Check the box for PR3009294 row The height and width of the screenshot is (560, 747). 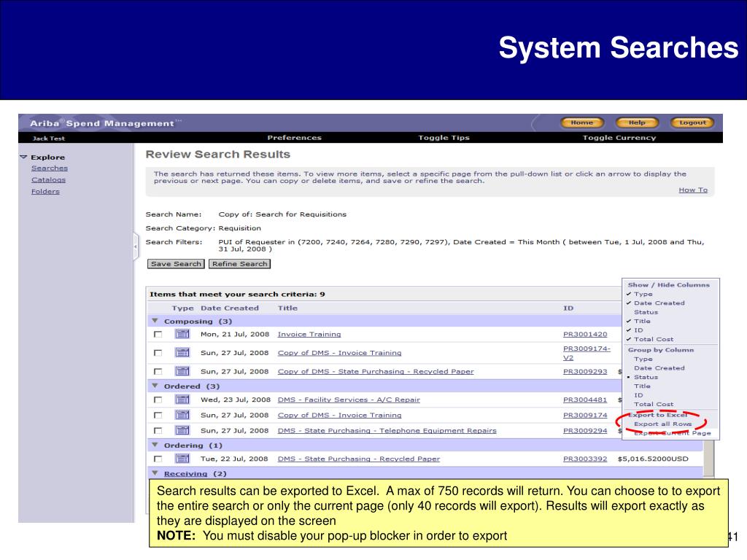click(158, 430)
